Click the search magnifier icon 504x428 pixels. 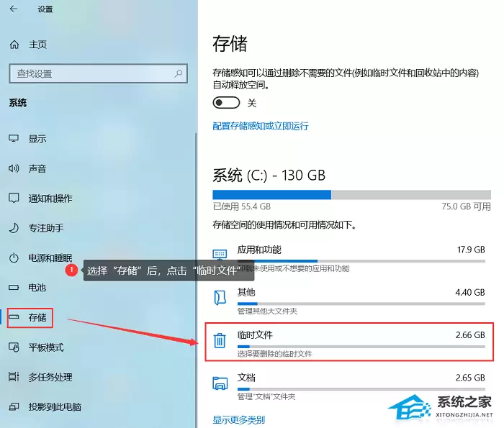[178, 73]
